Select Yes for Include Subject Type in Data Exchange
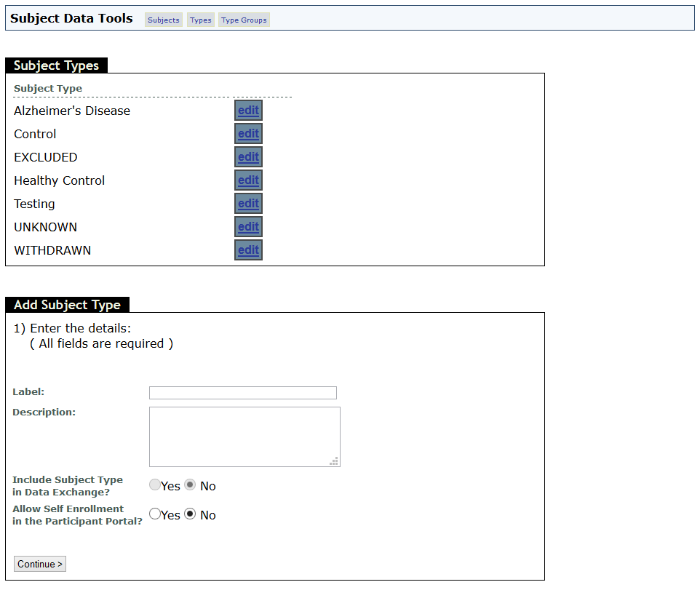700x590 pixels. tap(154, 485)
